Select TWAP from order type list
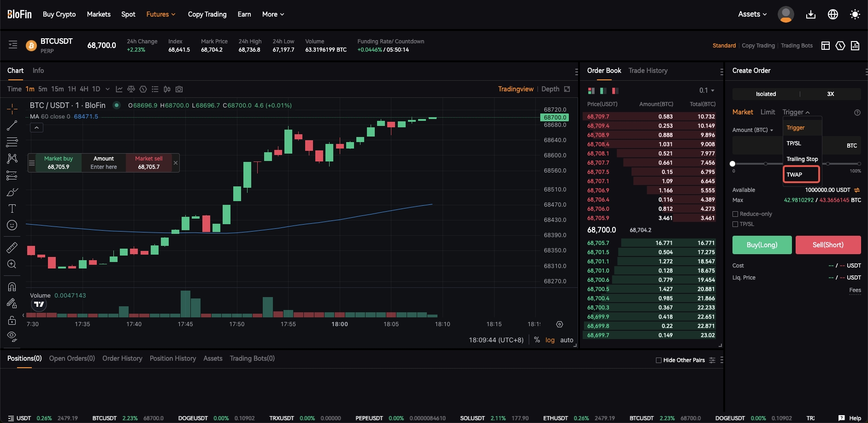This screenshot has height=423, width=868. pos(801,174)
